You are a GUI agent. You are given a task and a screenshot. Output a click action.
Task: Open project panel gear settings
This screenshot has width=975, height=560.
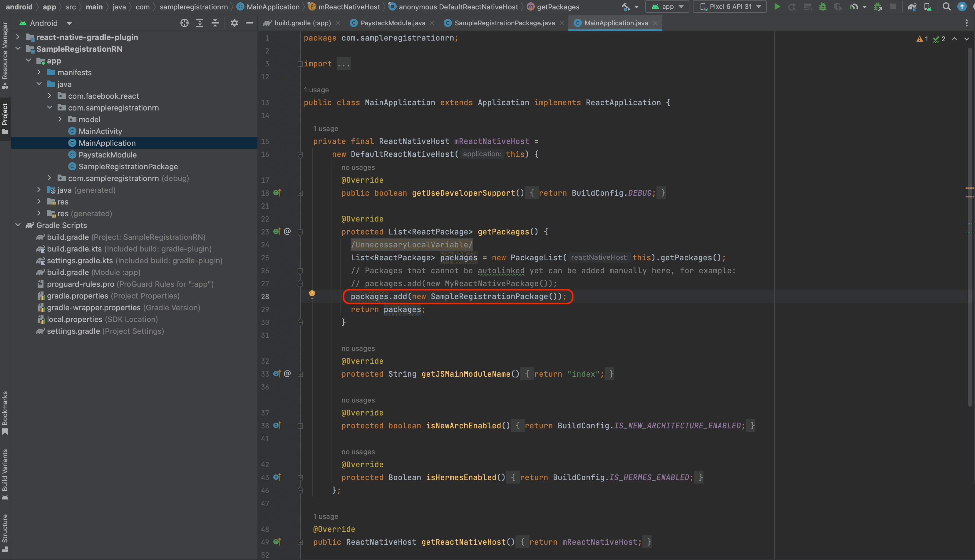[x=234, y=23]
